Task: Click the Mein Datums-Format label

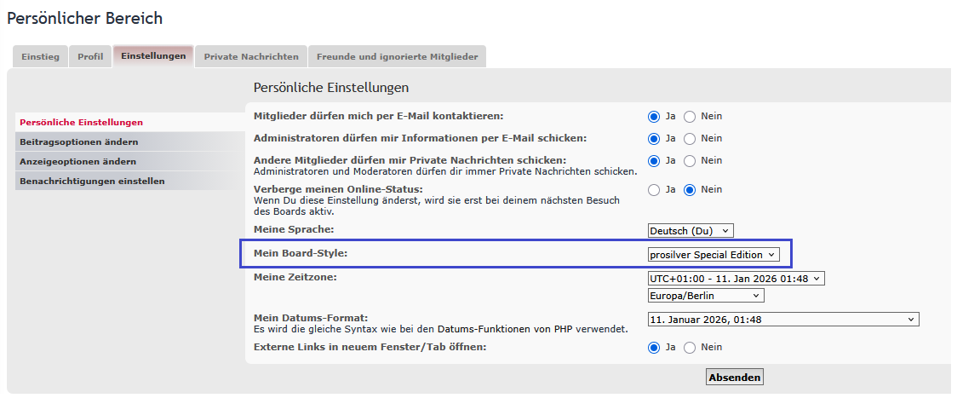Action: pos(311,318)
